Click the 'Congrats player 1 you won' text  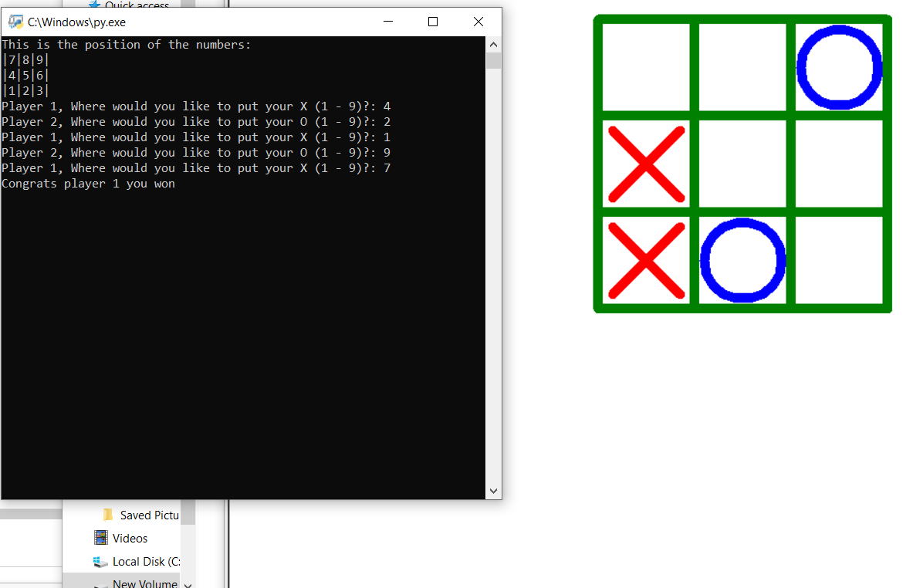pyautogui.click(x=88, y=183)
